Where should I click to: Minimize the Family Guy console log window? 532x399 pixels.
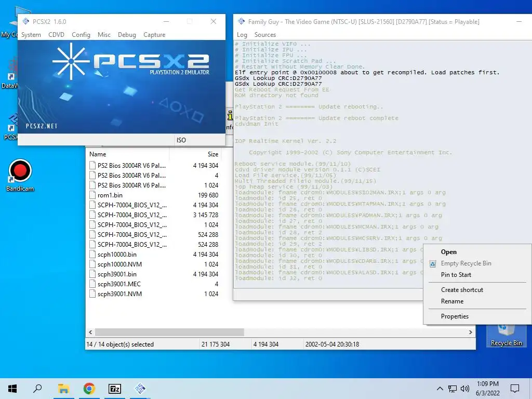click(x=519, y=21)
